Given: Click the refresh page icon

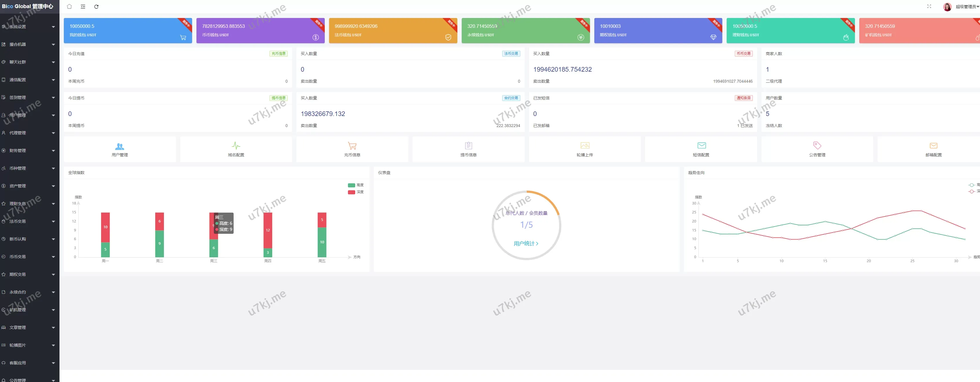Looking at the screenshot, I should coord(96,6).
